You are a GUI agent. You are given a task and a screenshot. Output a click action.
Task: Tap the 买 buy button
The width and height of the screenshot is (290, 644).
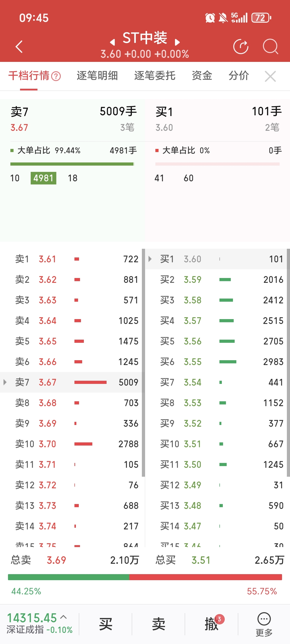point(106,624)
